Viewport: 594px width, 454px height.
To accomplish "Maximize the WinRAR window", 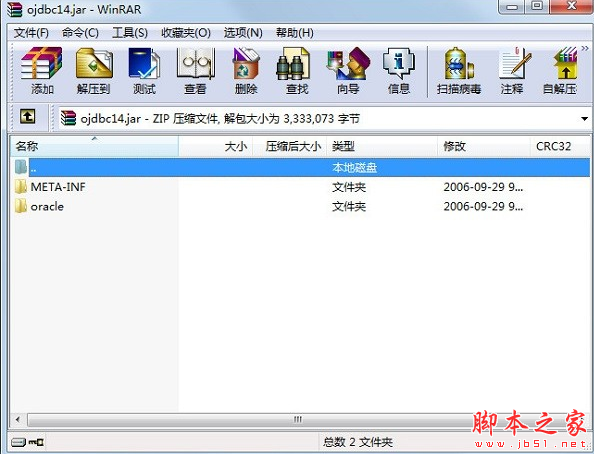I will [x=537, y=7].
